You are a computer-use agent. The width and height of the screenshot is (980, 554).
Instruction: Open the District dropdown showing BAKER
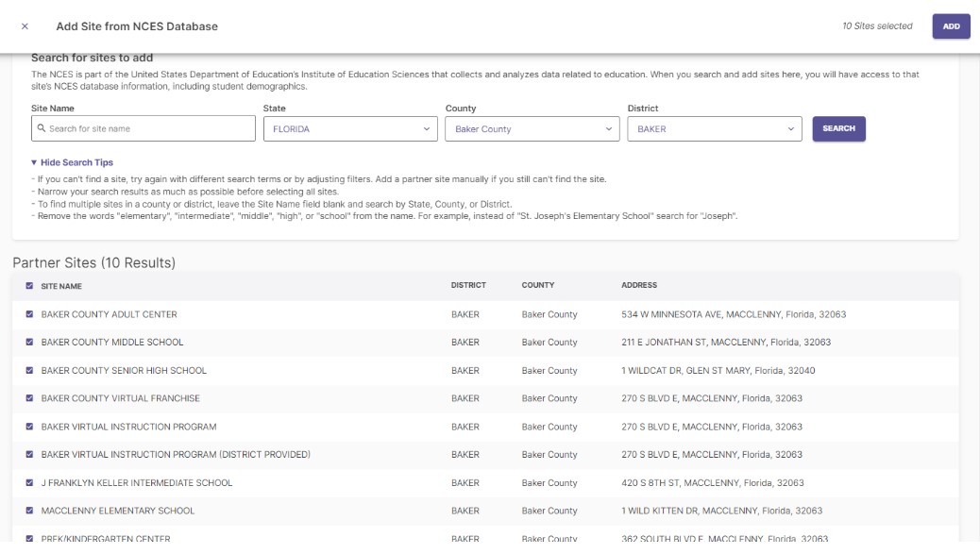715,128
